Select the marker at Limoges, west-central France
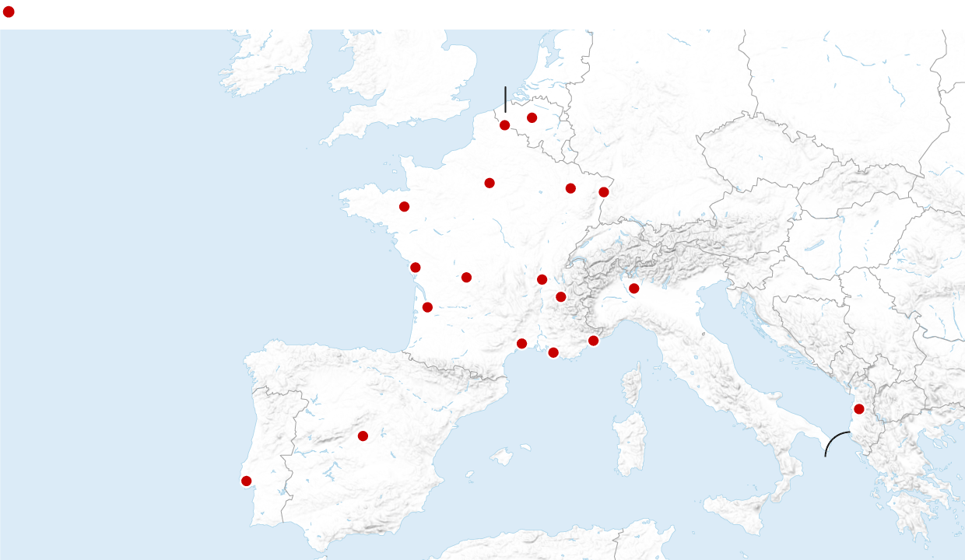Viewport: 965px width, 560px height. 466,278
